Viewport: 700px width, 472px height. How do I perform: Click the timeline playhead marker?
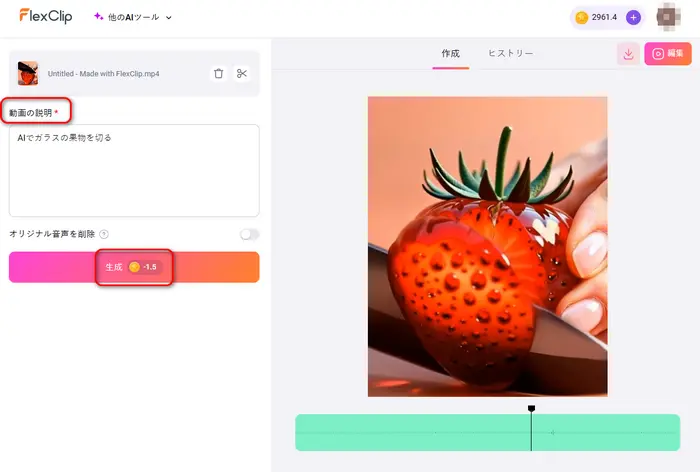[x=531, y=409]
